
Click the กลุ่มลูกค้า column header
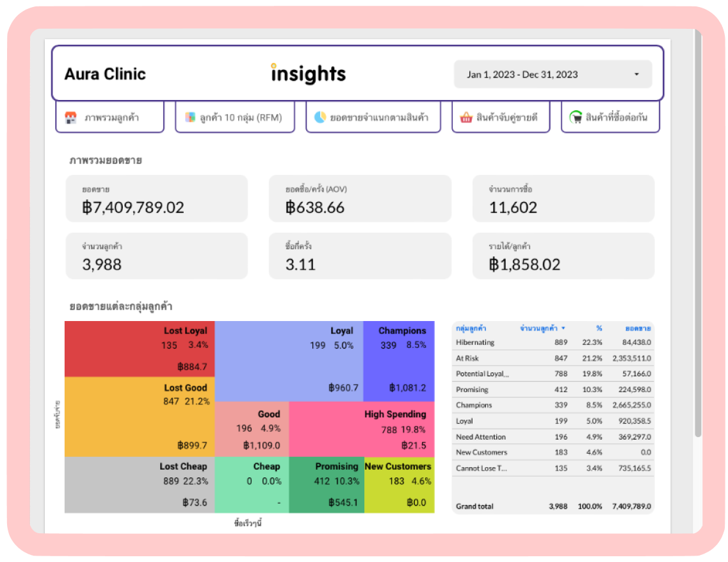pyautogui.click(x=471, y=328)
